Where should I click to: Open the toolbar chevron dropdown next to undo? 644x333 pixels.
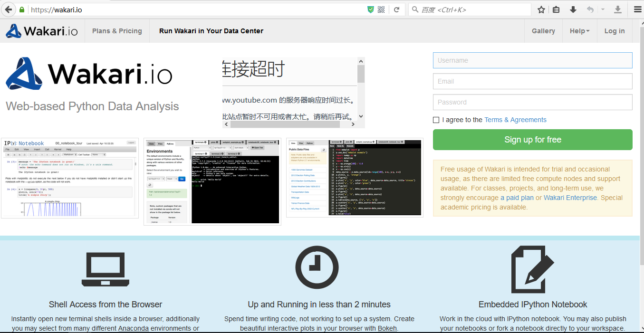point(604,9)
